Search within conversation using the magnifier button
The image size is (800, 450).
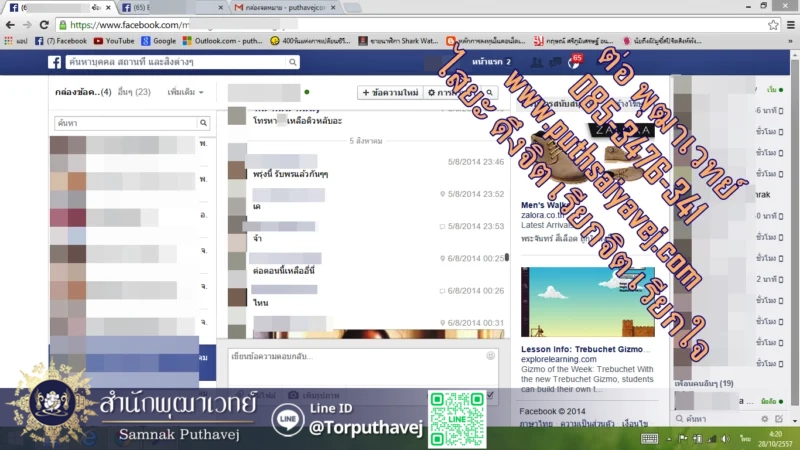coord(489,92)
